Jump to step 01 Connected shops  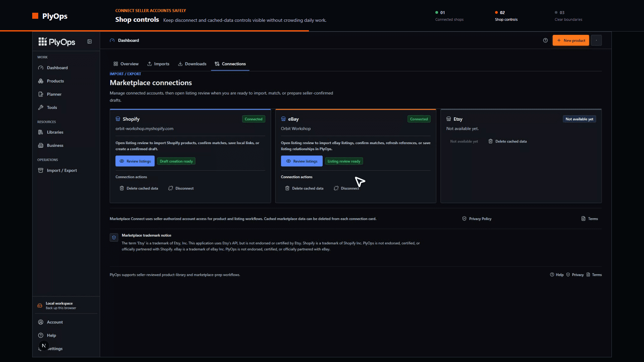(x=449, y=16)
